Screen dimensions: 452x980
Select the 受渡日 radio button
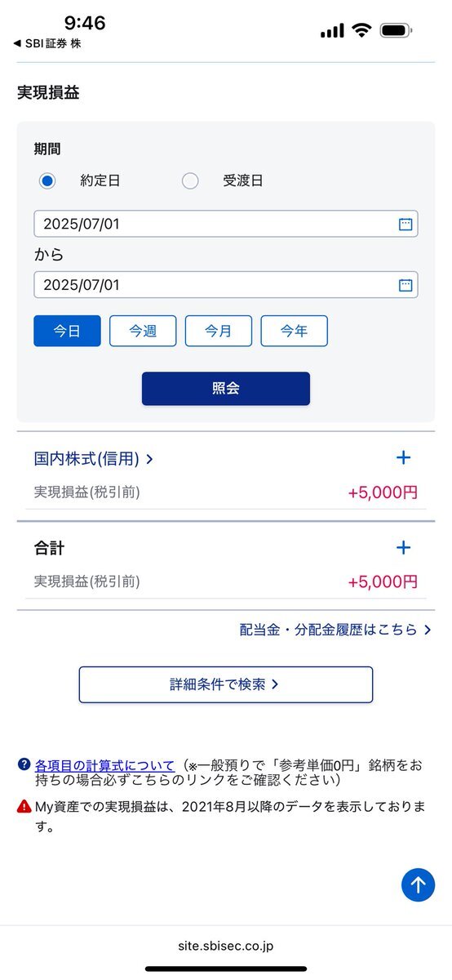tap(190, 181)
